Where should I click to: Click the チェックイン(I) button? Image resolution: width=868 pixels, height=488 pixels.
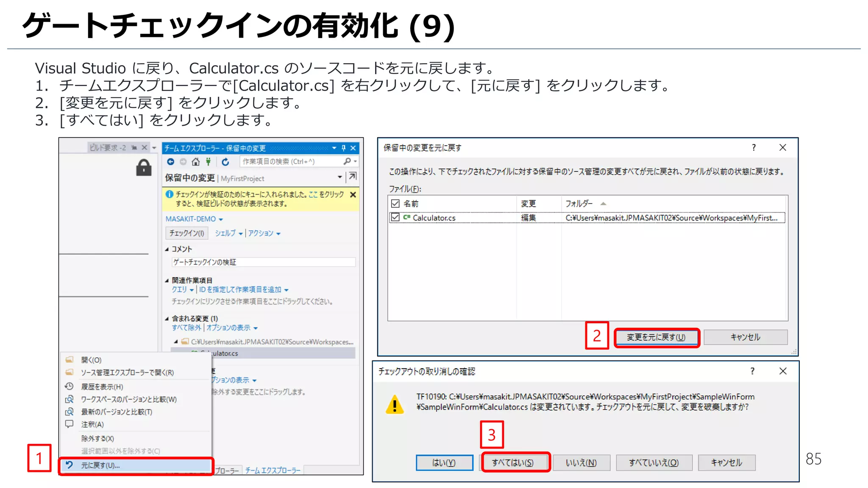[x=186, y=233]
